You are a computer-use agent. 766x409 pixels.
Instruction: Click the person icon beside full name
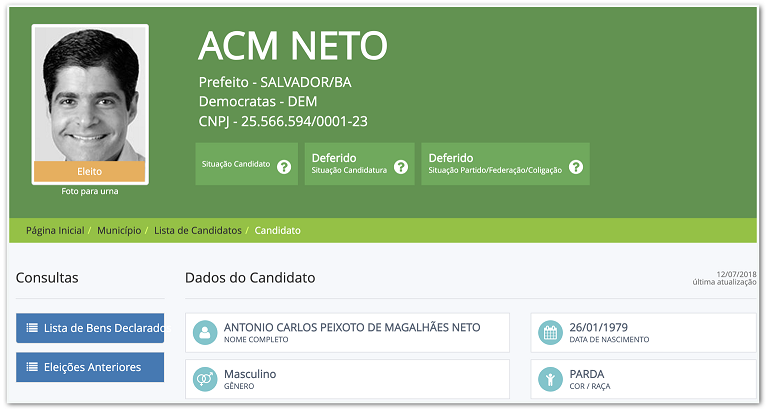(204, 332)
